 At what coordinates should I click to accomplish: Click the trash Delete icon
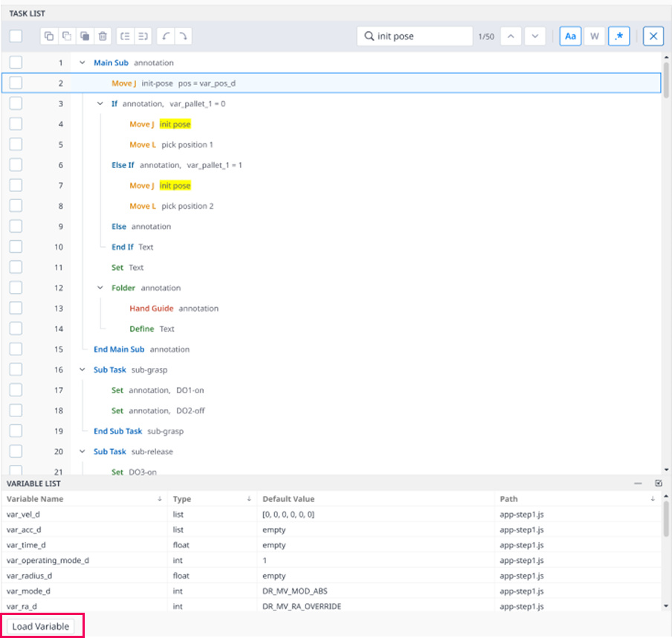[x=103, y=36]
